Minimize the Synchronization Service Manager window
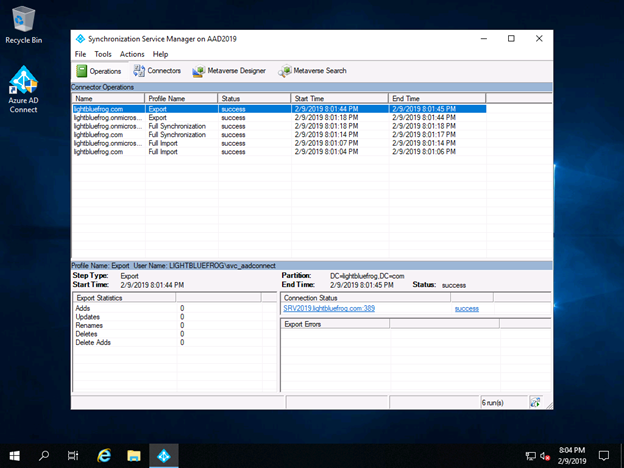624x468 pixels. pyautogui.click(x=484, y=39)
